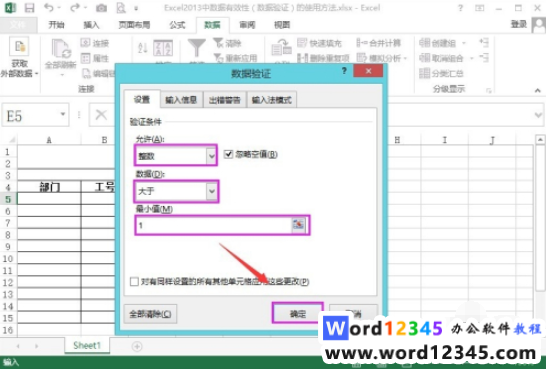The height and width of the screenshot is (369, 546).
Task: Open the 分级显示 dialog launcher
Action: pos(489,91)
